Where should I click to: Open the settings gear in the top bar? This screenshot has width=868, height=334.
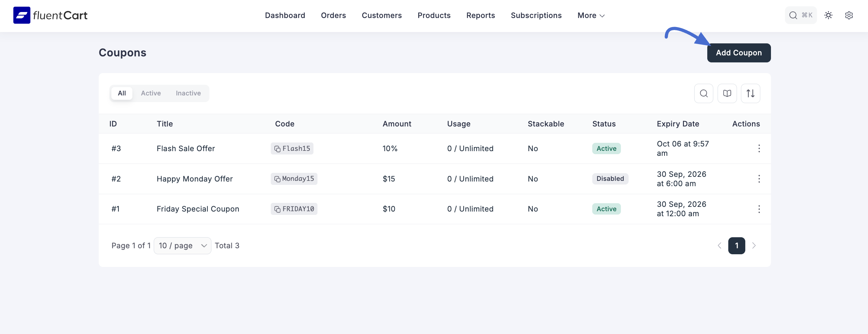(848, 15)
